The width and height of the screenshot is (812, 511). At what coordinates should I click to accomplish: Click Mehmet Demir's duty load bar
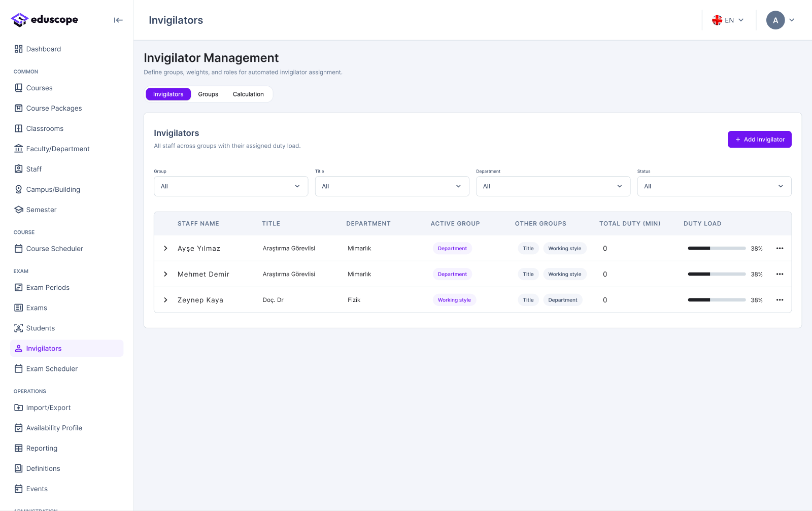coord(717,274)
